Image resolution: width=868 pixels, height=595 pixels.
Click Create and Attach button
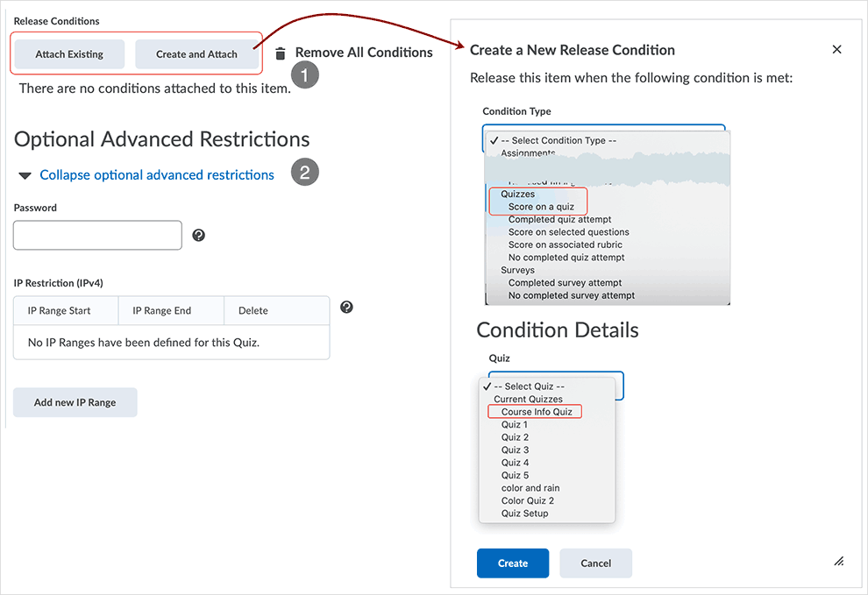pyautogui.click(x=196, y=54)
